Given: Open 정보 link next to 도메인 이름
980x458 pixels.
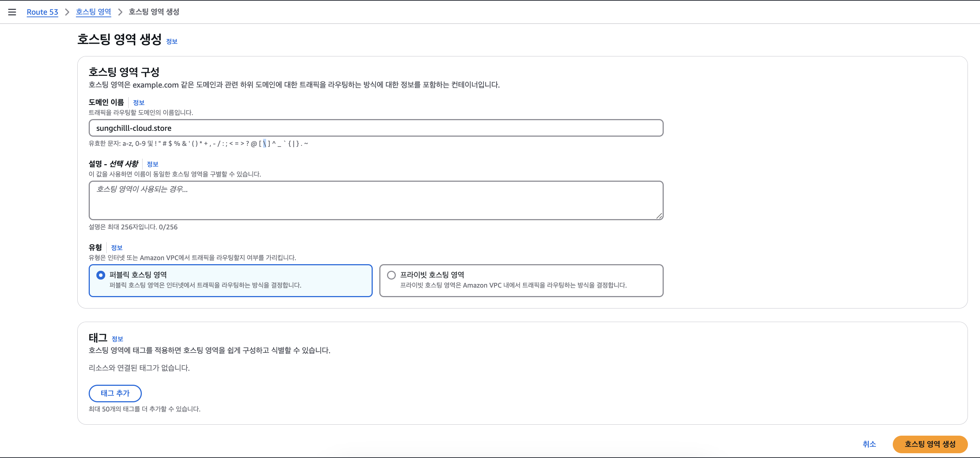Looking at the screenshot, I should point(139,103).
